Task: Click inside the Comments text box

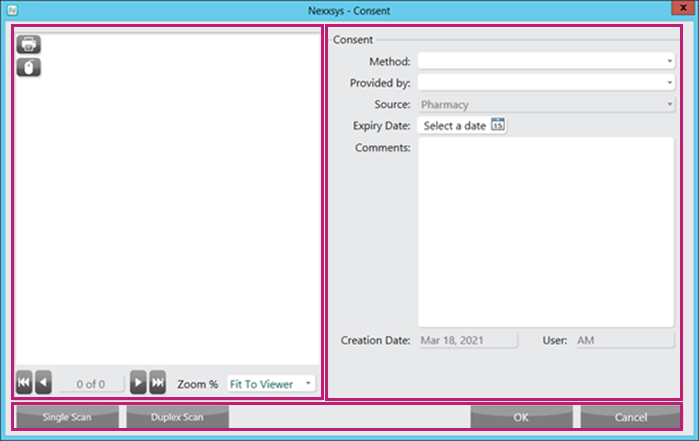Action: click(545, 232)
